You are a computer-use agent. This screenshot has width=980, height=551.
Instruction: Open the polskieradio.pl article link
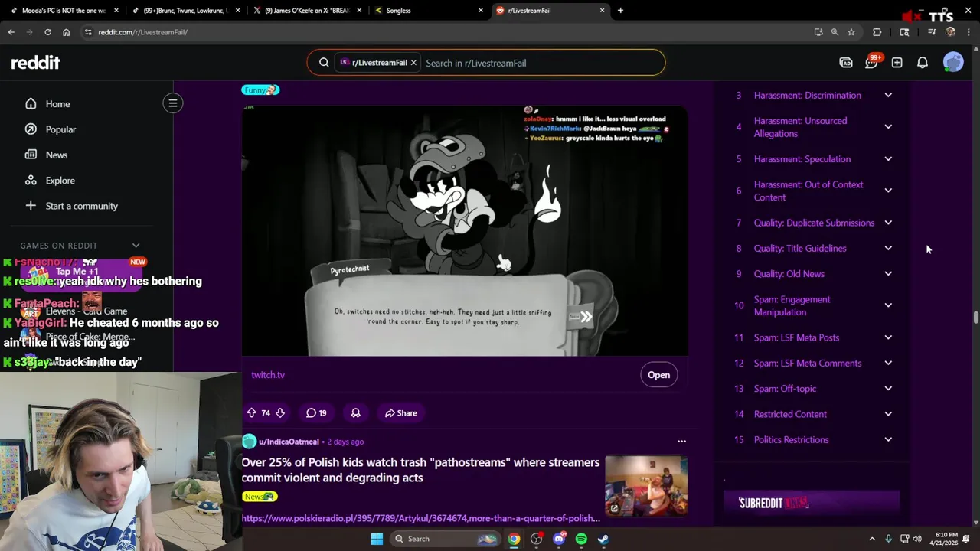click(420, 518)
